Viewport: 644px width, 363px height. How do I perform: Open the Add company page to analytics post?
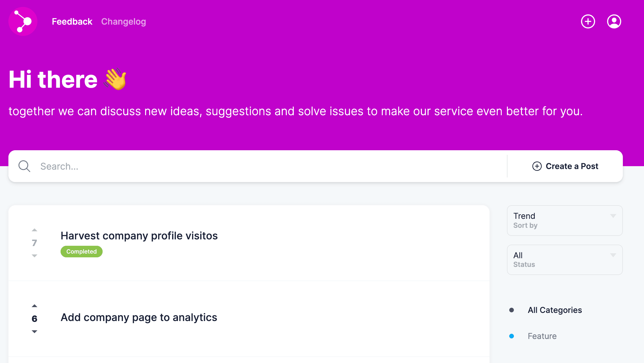point(139,317)
